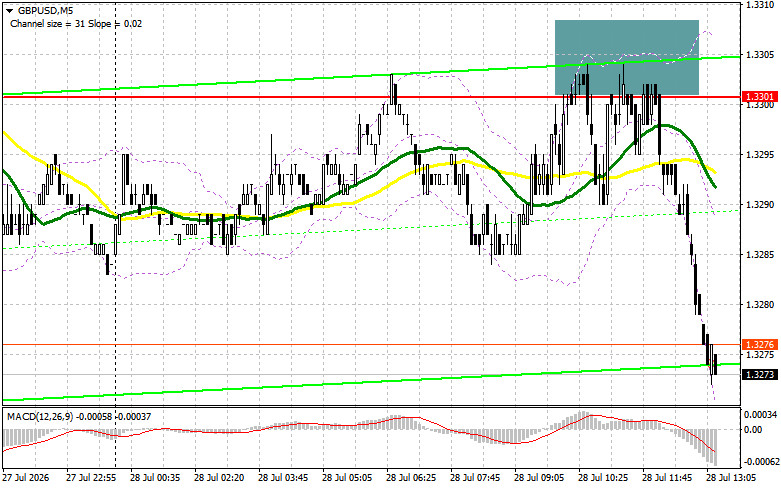Click the 27 Jul 2026 time label

click(x=26, y=478)
